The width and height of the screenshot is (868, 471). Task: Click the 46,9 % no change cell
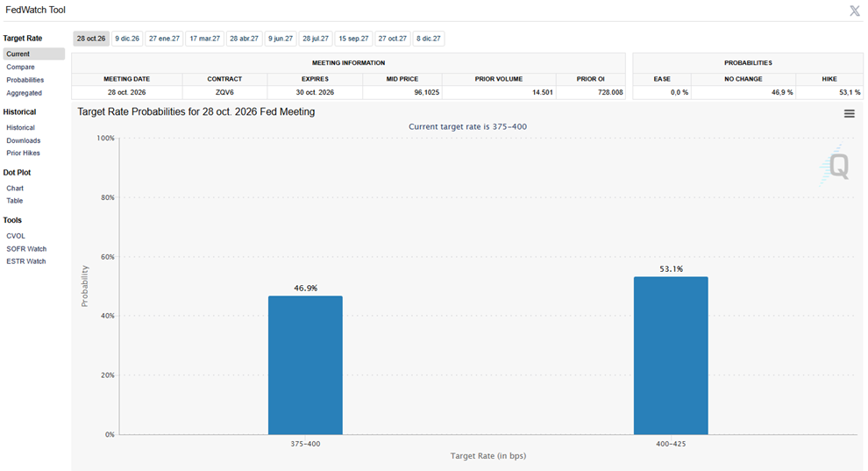pos(743,92)
